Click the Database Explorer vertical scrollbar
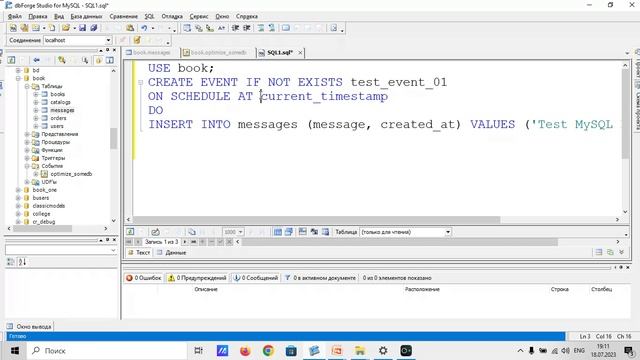The image size is (640, 360). click(x=113, y=139)
